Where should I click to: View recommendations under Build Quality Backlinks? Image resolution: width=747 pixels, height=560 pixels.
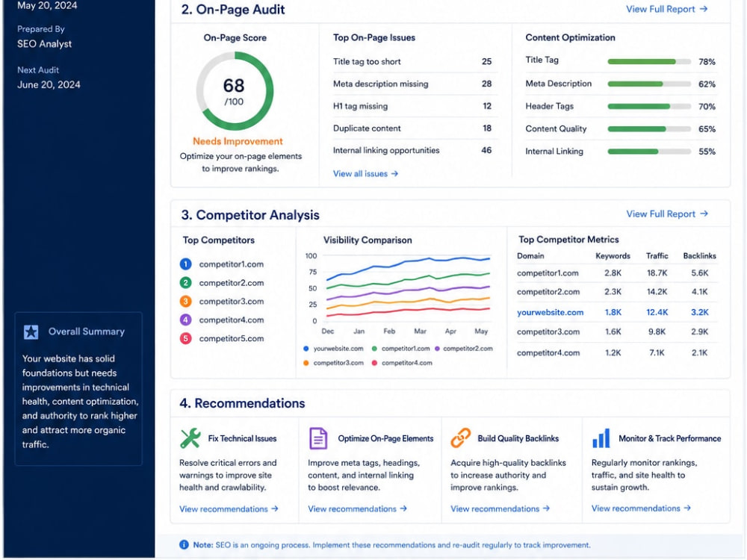click(500, 509)
